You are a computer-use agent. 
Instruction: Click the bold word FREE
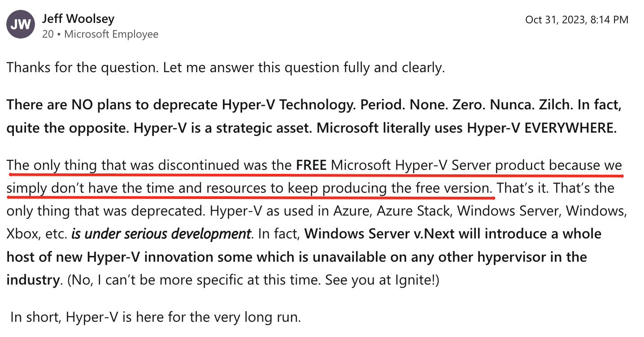pos(311,165)
